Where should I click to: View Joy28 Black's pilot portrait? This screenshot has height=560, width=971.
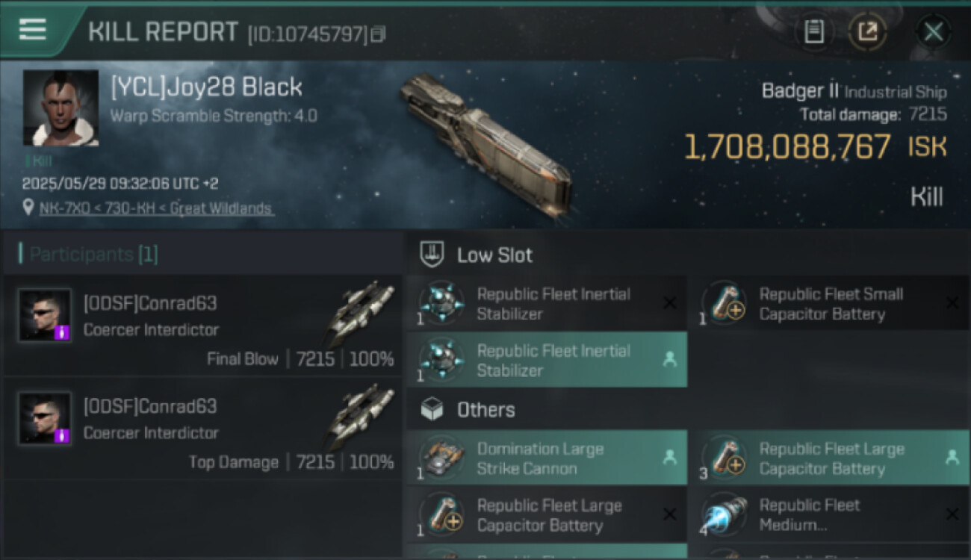61,108
